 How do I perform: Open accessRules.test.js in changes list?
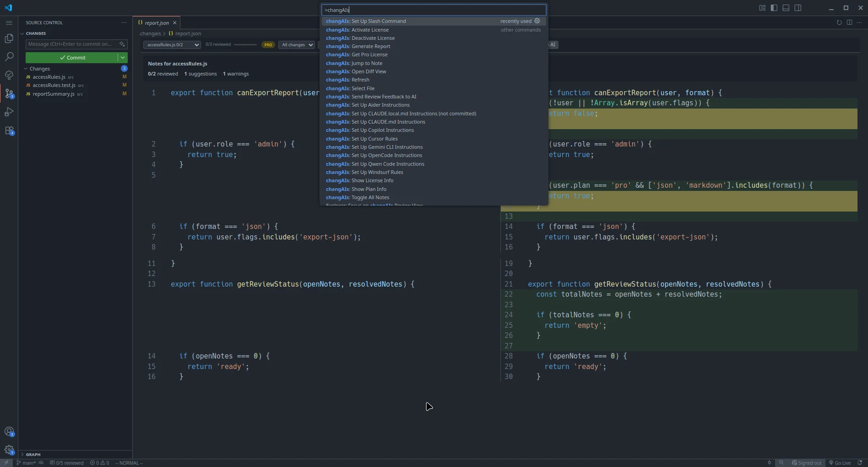click(76, 85)
